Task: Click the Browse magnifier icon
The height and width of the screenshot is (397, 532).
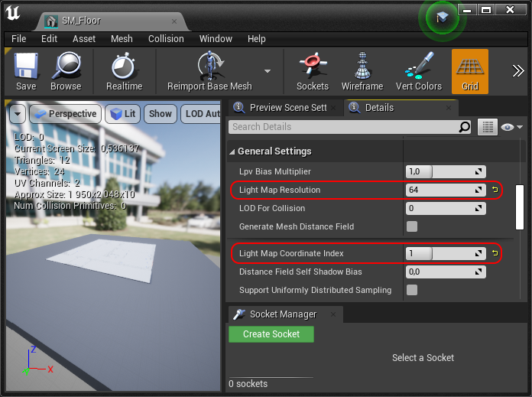Action: click(66, 67)
